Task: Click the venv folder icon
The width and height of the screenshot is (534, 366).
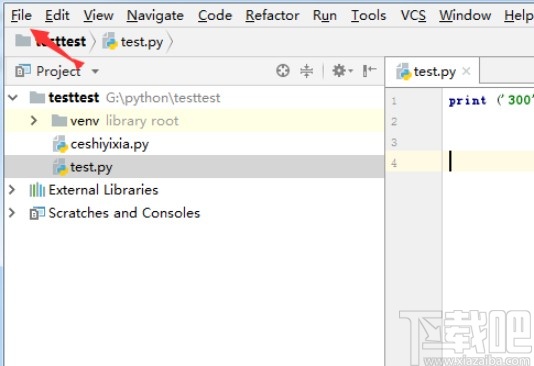Action: pos(59,121)
